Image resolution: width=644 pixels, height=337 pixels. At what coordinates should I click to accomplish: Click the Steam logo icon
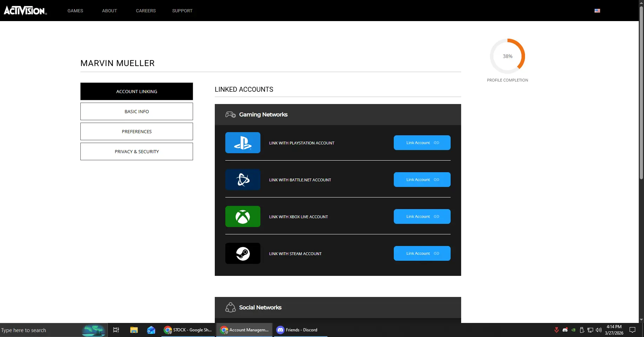coord(243,253)
